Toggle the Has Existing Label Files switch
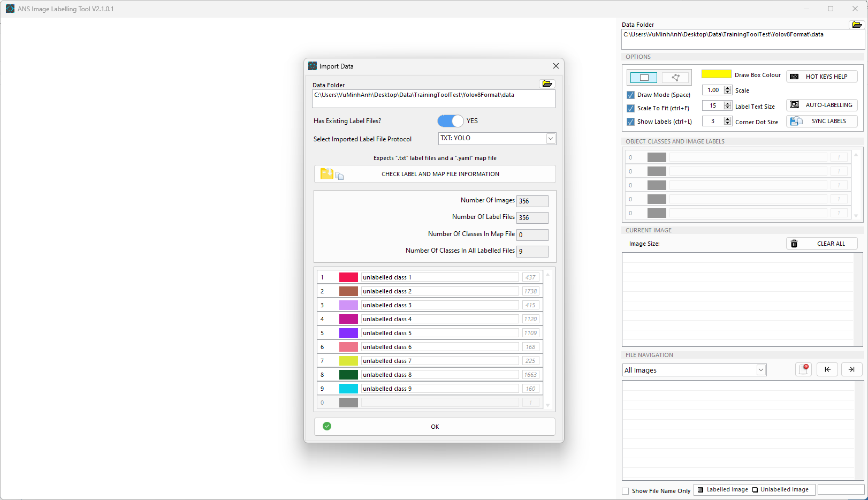Image resolution: width=868 pixels, height=500 pixels. tap(451, 121)
